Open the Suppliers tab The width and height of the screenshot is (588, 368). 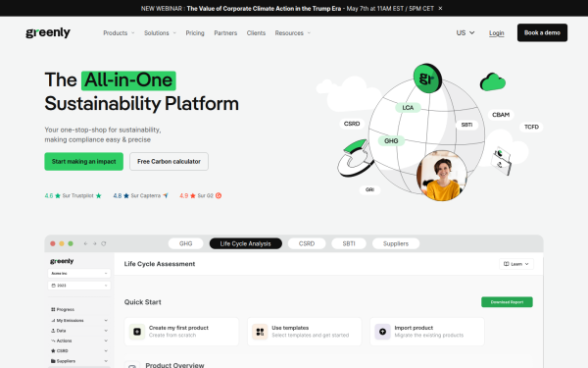pyautogui.click(x=396, y=243)
